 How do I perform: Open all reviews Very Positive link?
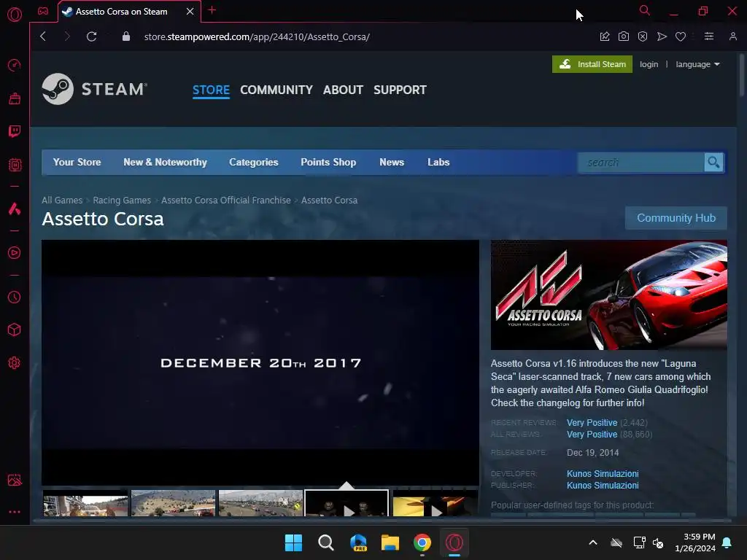(592, 435)
